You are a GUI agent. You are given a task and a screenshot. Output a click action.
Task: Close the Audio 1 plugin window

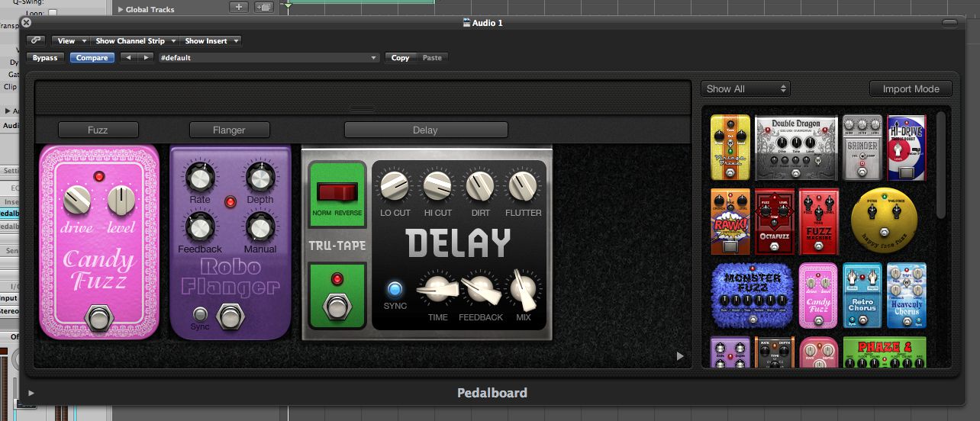pyautogui.click(x=27, y=23)
